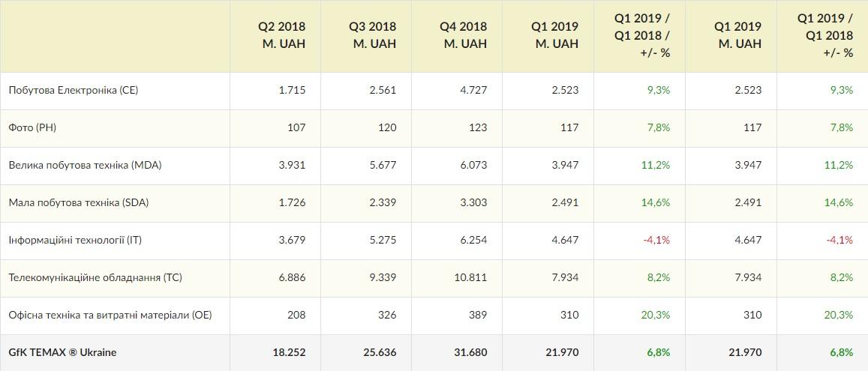Image resolution: width=868 pixels, height=371 pixels.
Task: Select the Офісна техніка та витратні матеріали label
Action: 110,315
